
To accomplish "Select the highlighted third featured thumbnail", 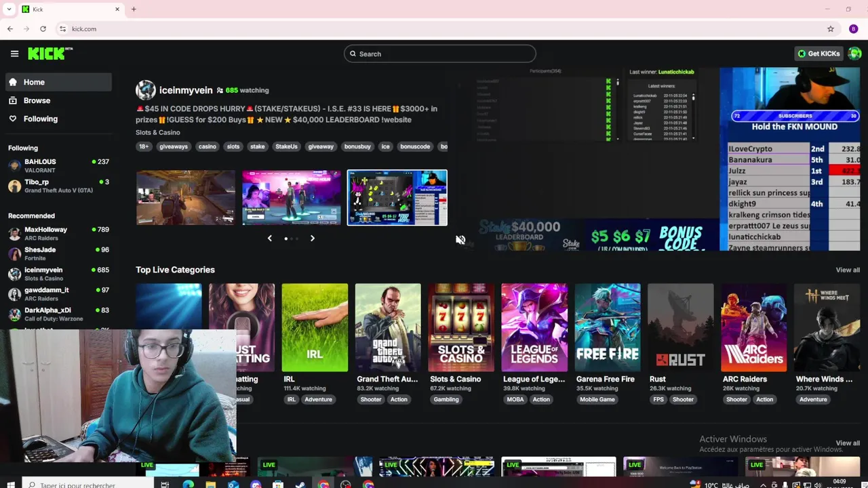I will [397, 197].
